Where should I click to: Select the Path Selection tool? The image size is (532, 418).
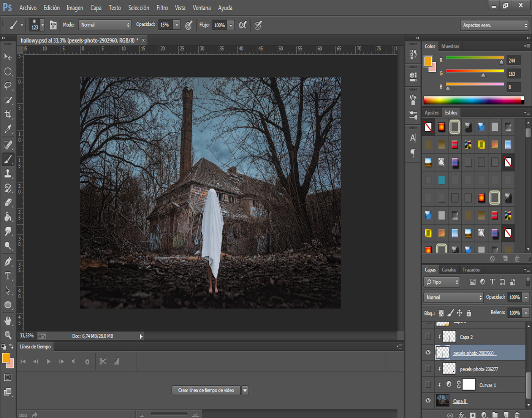point(8,290)
